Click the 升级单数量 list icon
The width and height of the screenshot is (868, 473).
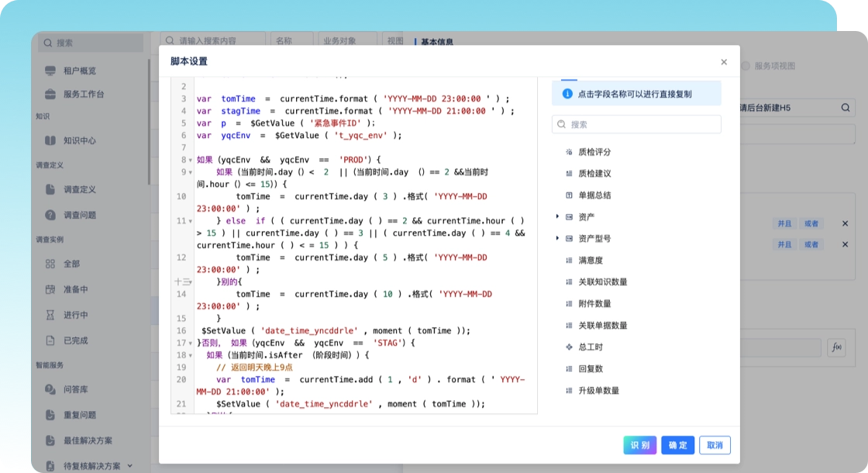569,391
